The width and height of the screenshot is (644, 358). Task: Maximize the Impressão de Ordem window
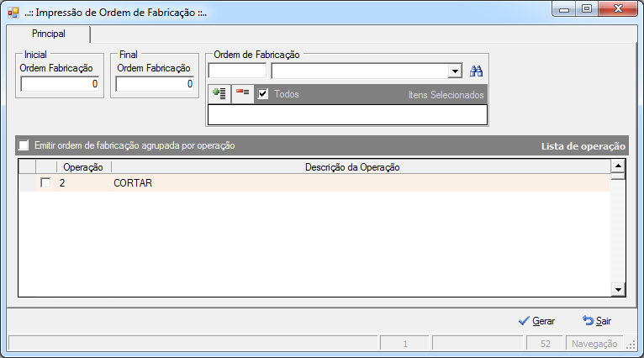pos(587,8)
